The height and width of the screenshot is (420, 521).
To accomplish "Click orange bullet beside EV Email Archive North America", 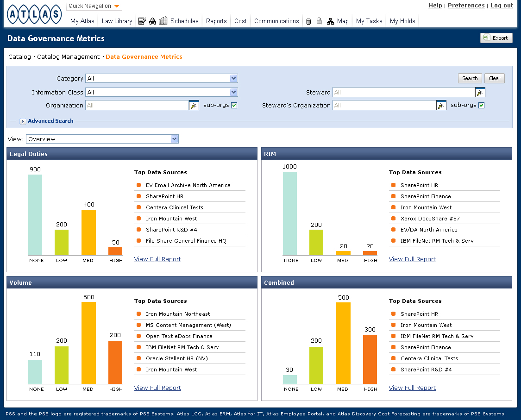I will click(x=139, y=185).
